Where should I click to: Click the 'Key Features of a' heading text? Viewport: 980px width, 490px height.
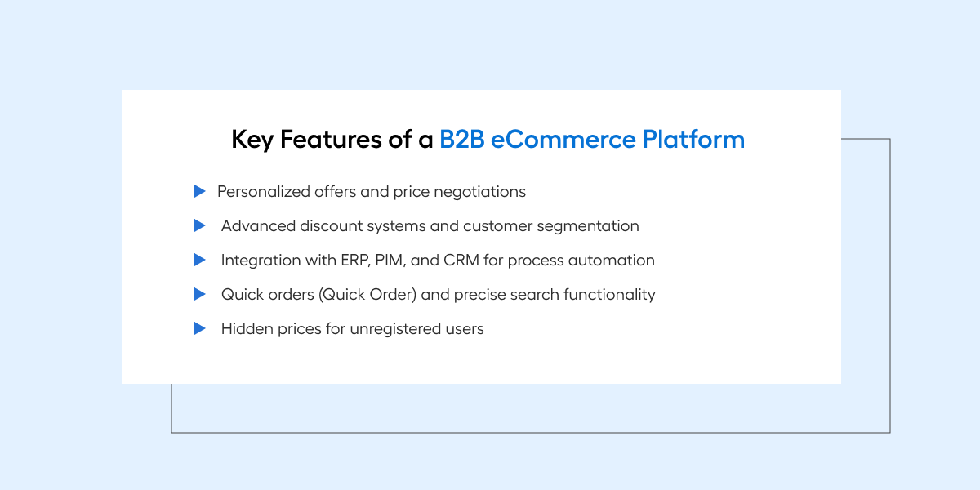[x=332, y=140]
